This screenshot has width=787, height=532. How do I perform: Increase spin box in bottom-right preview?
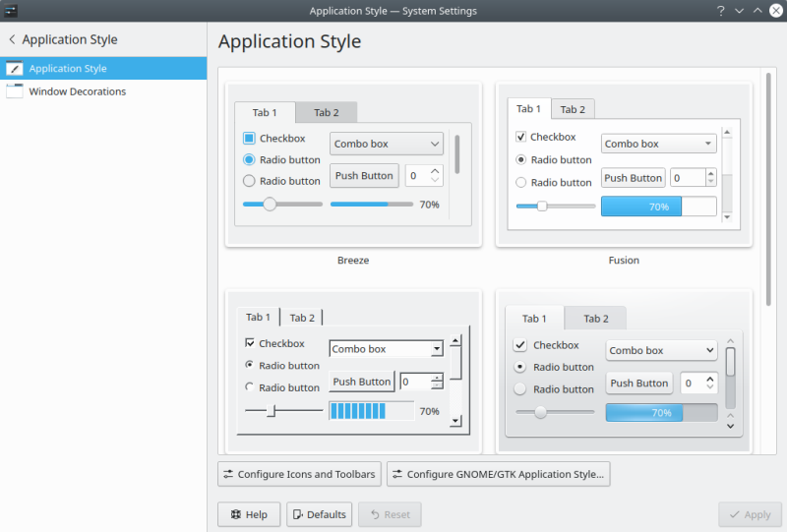(709, 379)
